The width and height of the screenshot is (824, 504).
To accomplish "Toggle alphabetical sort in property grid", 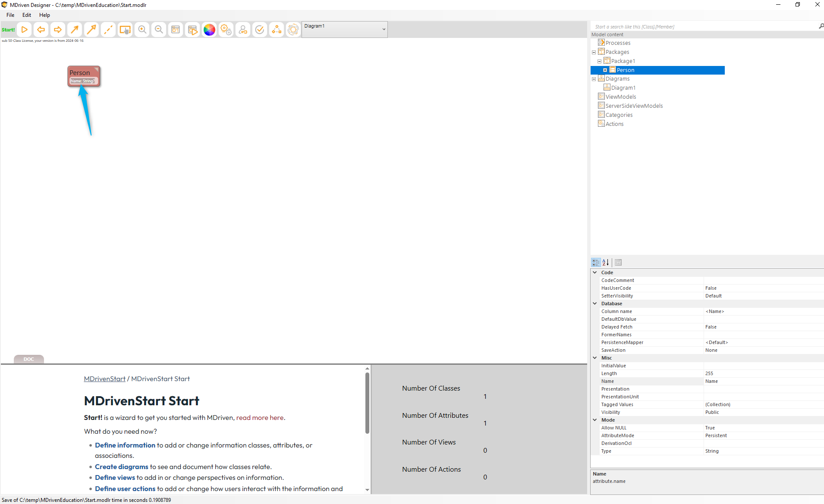I will point(606,262).
